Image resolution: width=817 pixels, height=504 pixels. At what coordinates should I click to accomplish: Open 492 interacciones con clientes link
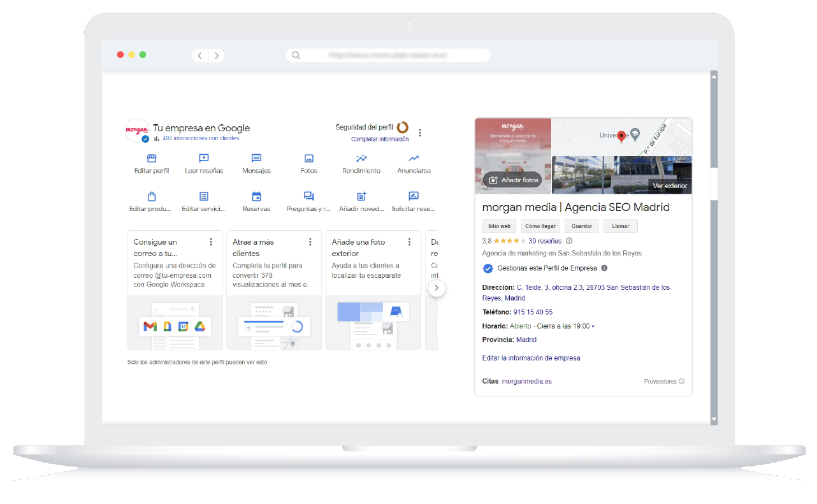click(201, 138)
